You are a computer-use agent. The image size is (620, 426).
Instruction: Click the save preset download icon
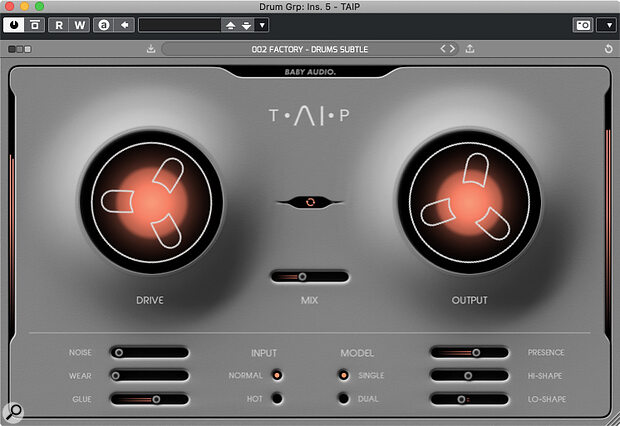pyautogui.click(x=151, y=49)
